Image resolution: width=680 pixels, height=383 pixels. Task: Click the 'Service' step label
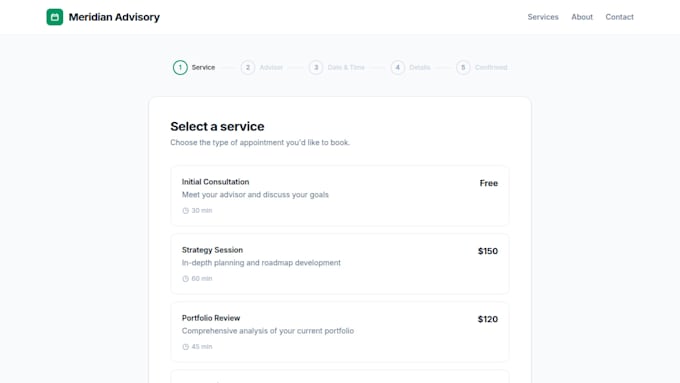point(203,67)
